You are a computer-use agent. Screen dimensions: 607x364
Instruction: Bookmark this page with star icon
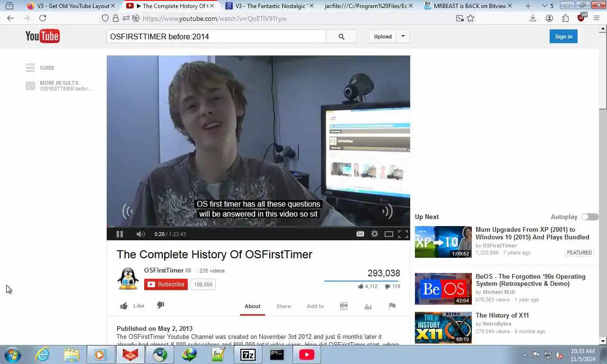[x=470, y=18]
